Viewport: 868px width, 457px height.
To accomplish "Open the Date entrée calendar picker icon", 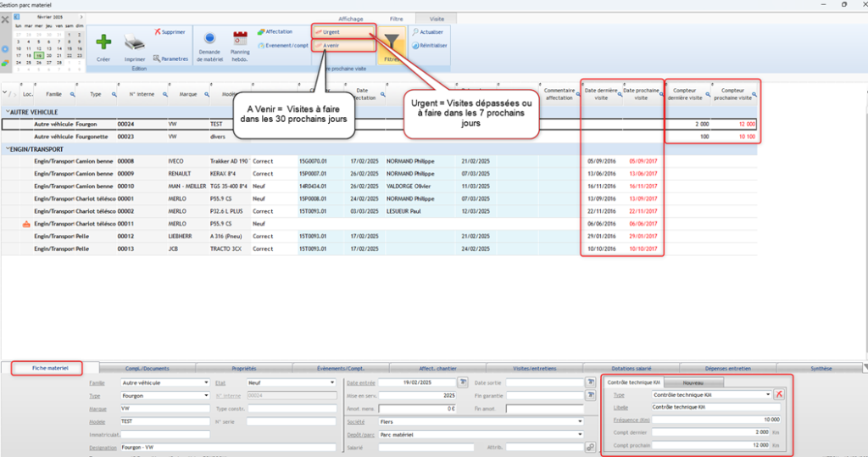I will pos(463,382).
